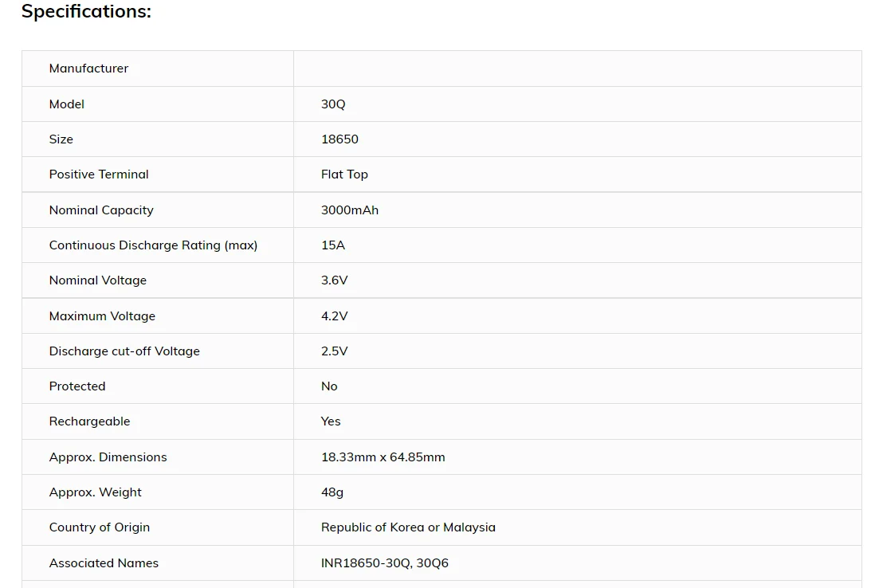
Task: Click the Discharge cut-off Voltage label
Action: [124, 351]
